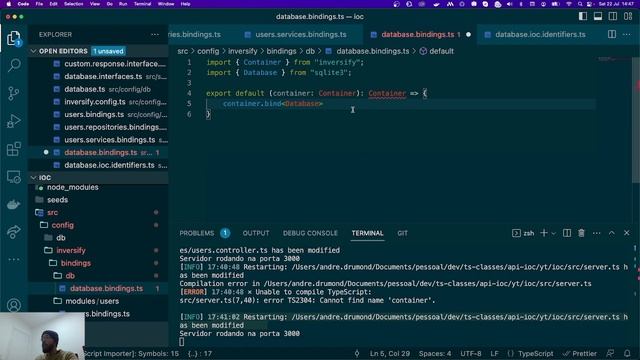The width and height of the screenshot is (640, 360).
Task: Toggle bottom panel layout button
Action: point(598,16)
